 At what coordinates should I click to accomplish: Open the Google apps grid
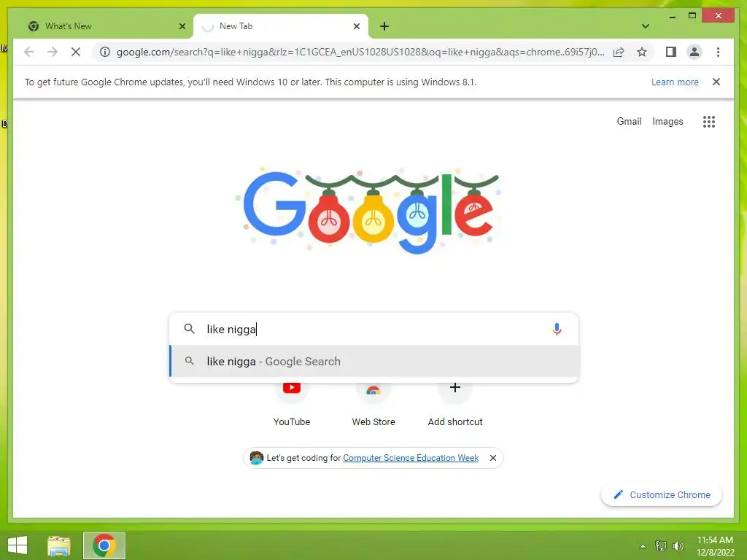(x=709, y=122)
